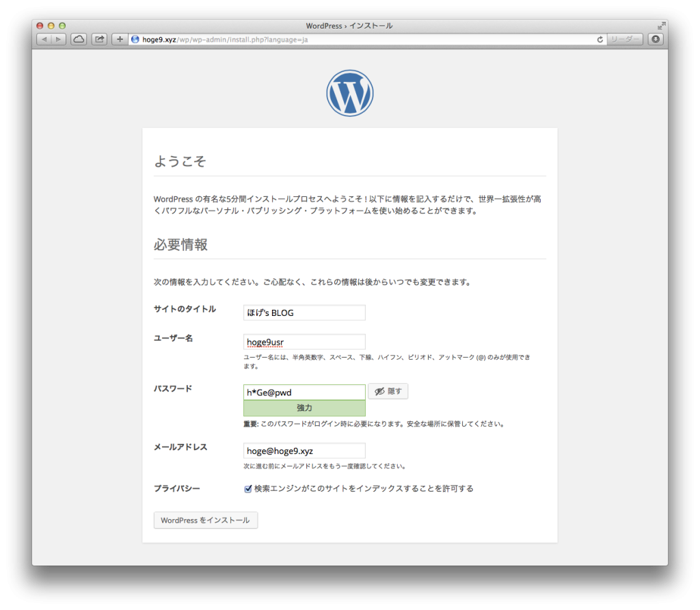Click the red close window button

[x=40, y=25]
